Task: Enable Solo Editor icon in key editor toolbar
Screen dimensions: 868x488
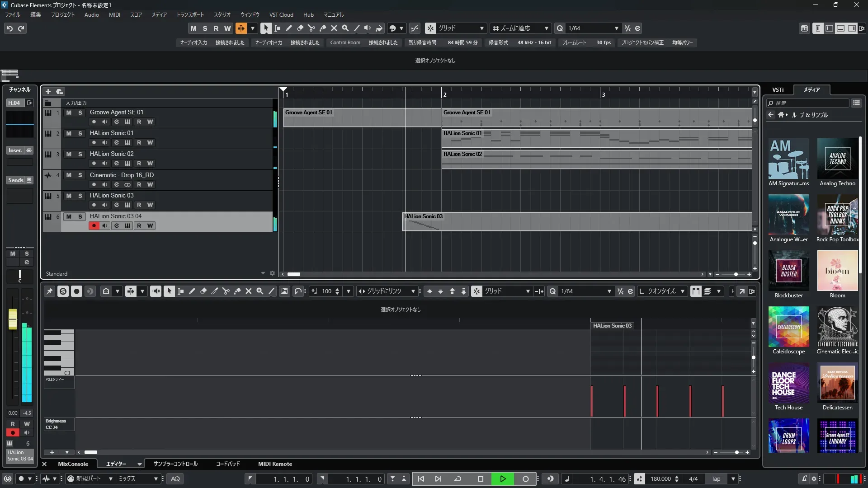Action: click(x=63, y=291)
